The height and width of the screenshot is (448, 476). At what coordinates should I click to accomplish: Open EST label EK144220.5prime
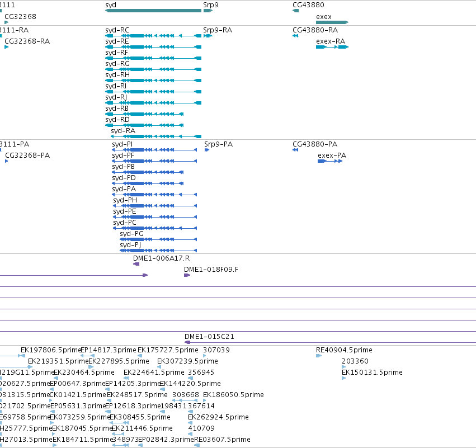[190, 384]
